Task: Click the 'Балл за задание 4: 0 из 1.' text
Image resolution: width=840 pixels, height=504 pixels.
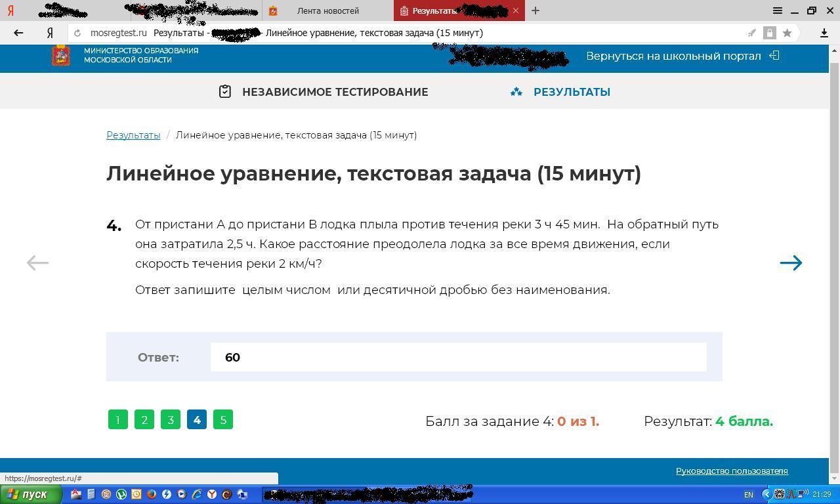Action: click(513, 421)
